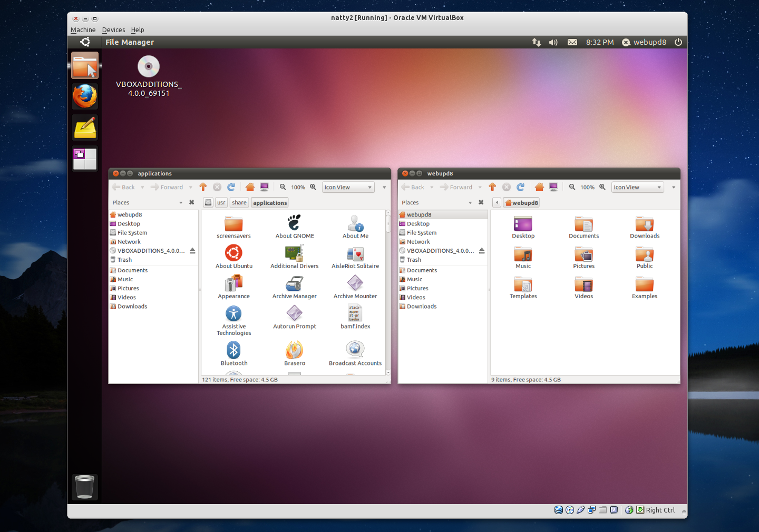Click the share path button
The width and height of the screenshot is (759, 532).
pos(239,203)
